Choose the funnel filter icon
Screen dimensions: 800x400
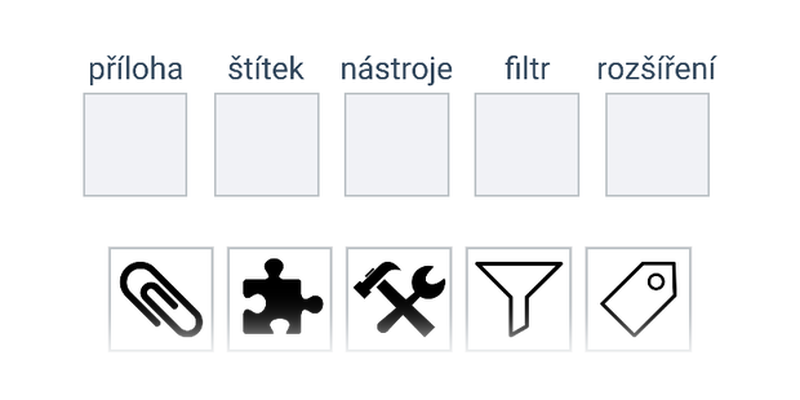pos(518,299)
